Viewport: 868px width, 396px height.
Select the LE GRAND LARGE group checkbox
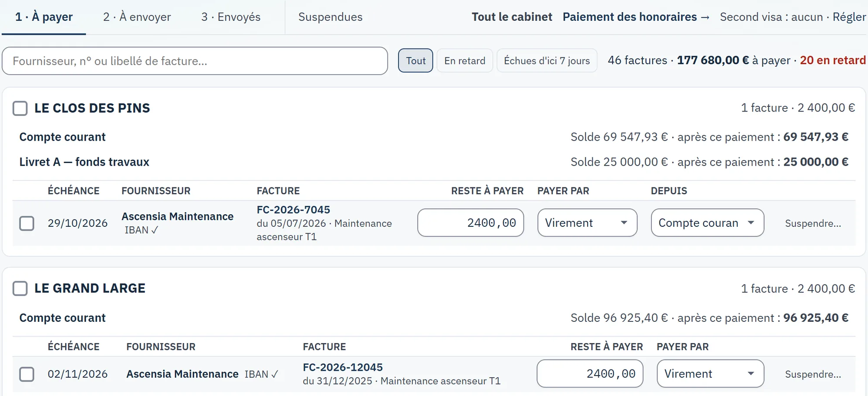tap(20, 288)
